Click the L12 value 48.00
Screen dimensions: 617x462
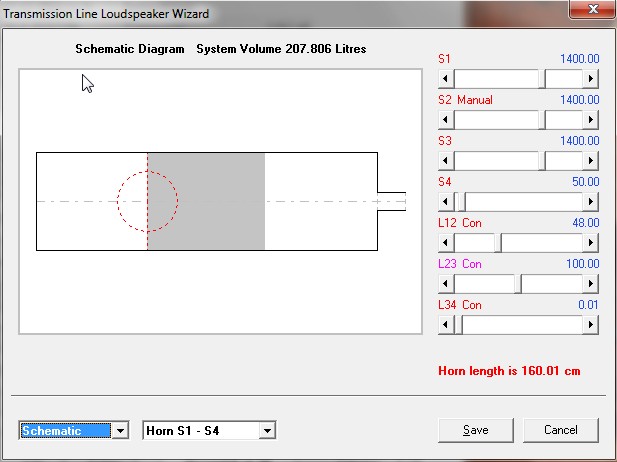click(x=586, y=223)
